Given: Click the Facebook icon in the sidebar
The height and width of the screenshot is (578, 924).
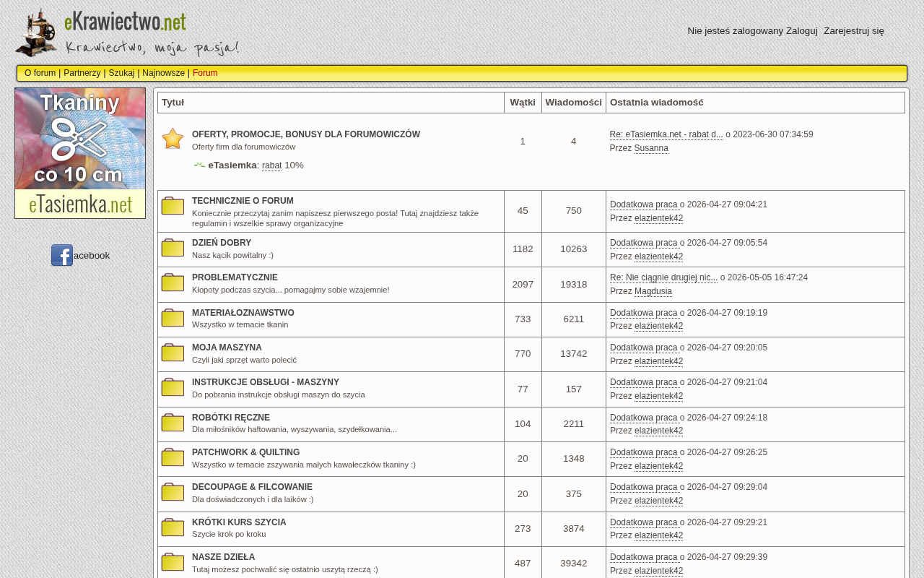Looking at the screenshot, I should coord(62,255).
